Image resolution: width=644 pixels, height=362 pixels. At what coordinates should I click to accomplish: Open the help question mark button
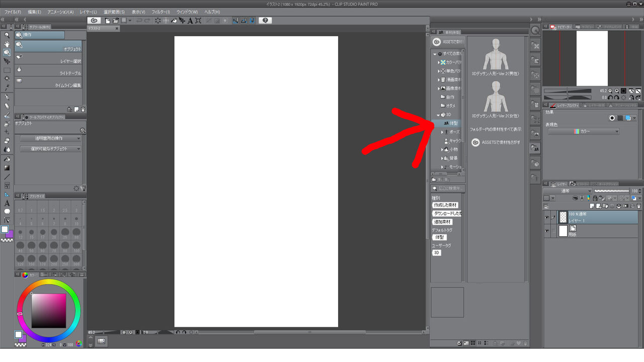266,21
